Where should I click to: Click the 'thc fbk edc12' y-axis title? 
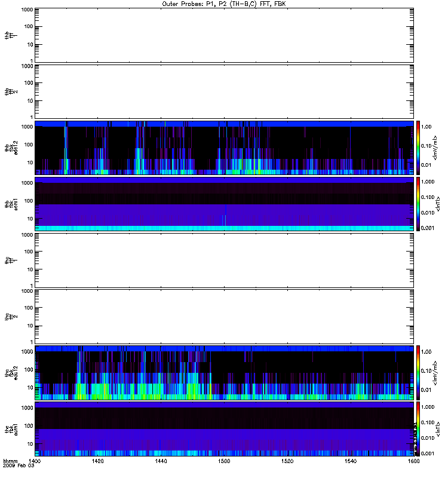point(11,373)
